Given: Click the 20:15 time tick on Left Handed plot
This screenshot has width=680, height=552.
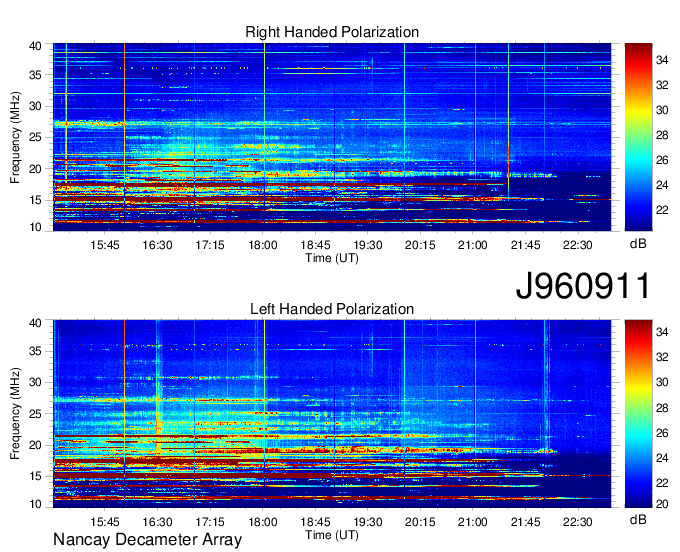Looking at the screenshot, I should [420, 522].
